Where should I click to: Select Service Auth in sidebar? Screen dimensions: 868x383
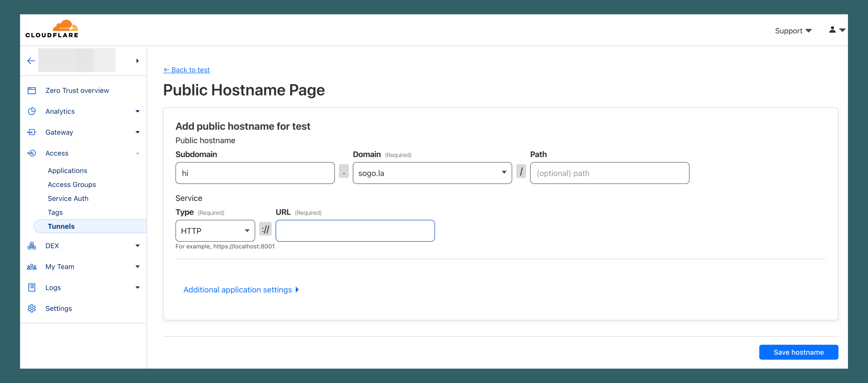tap(68, 199)
